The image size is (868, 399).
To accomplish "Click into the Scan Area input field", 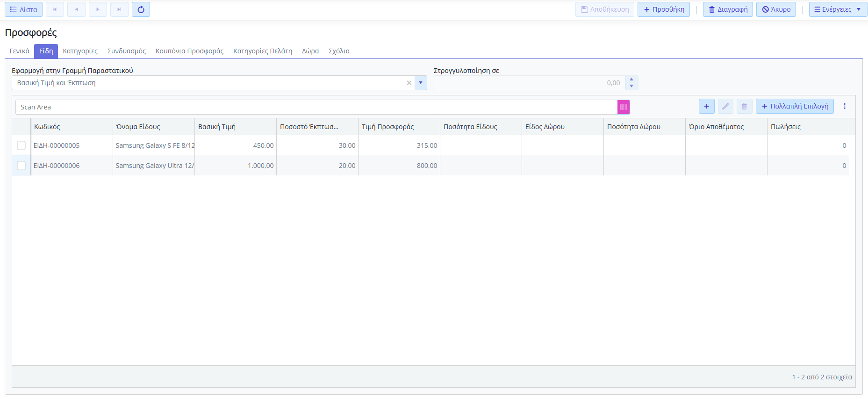I will point(316,107).
